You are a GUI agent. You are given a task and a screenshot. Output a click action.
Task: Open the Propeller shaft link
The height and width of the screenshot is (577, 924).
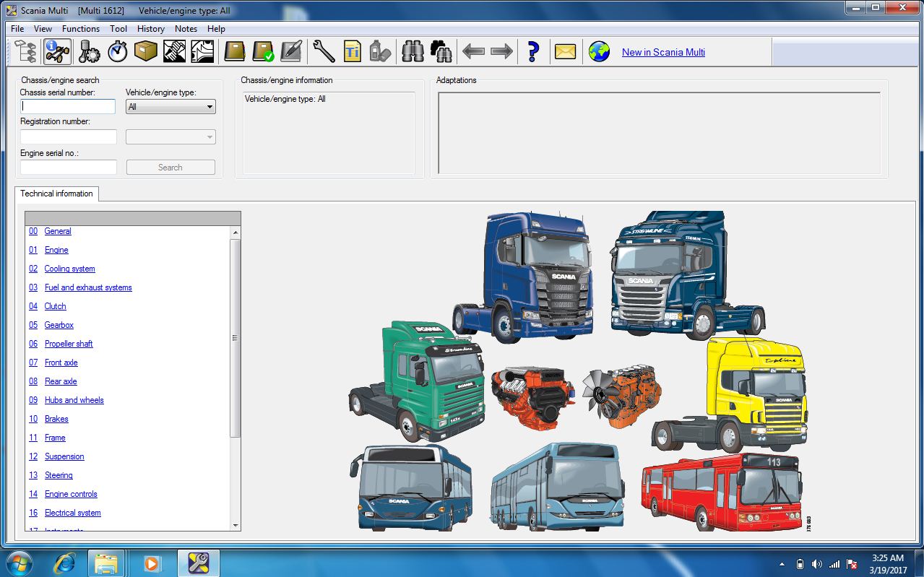[69, 344]
